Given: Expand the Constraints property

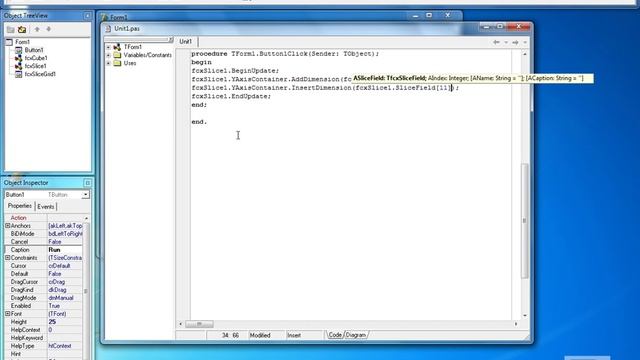Looking at the screenshot, I should click(x=7, y=258).
